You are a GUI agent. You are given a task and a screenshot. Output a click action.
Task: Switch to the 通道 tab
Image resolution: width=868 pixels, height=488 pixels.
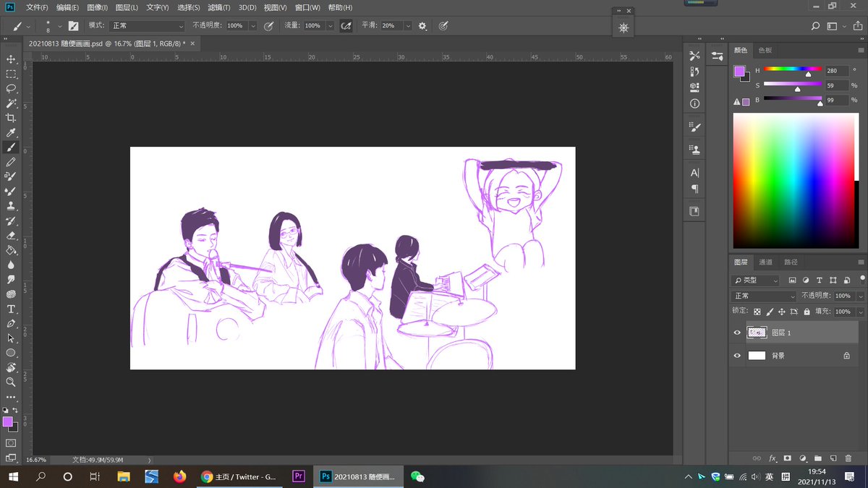765,262
